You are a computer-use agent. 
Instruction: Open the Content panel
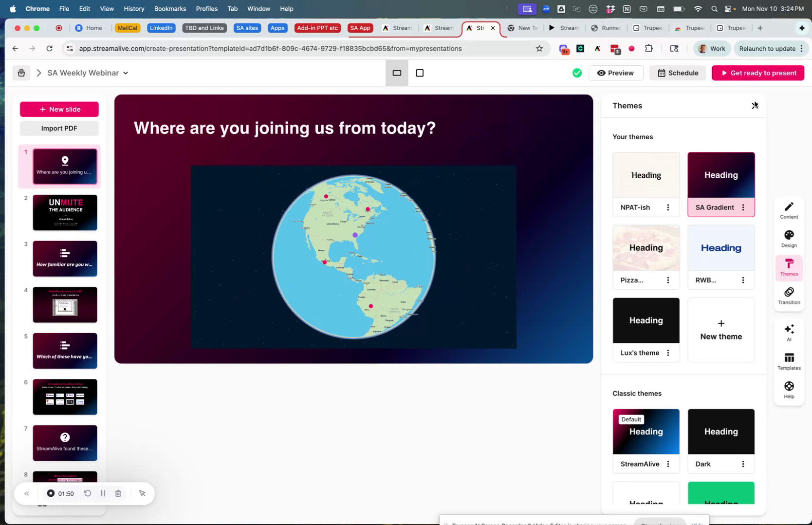789,210
